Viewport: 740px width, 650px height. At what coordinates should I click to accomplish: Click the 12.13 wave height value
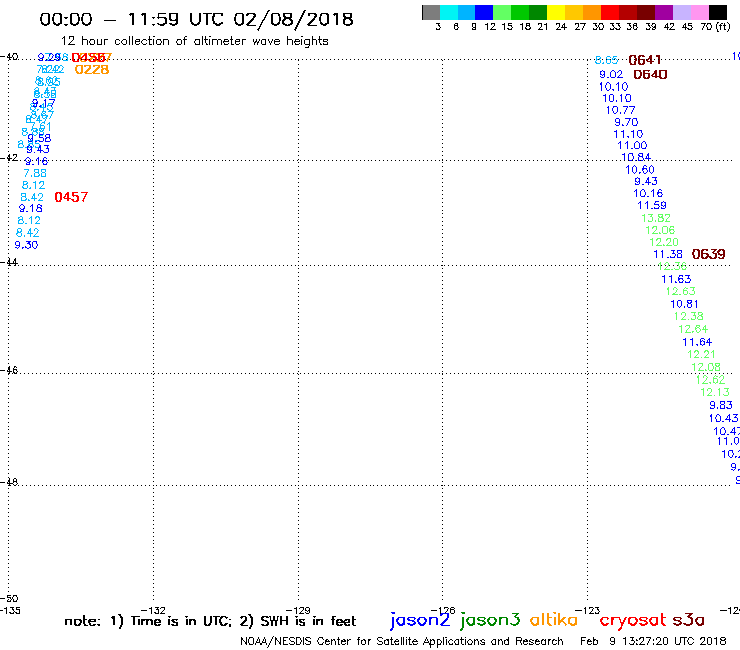coord(715,392)
